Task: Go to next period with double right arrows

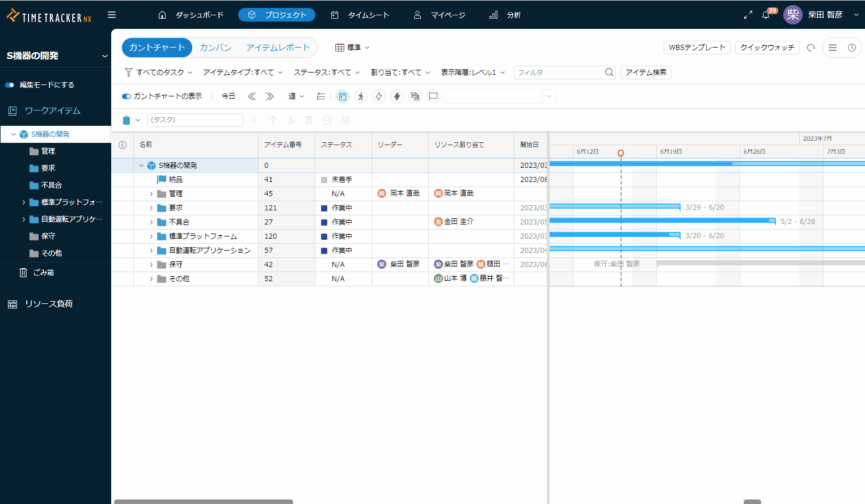Action: [270, 96]
